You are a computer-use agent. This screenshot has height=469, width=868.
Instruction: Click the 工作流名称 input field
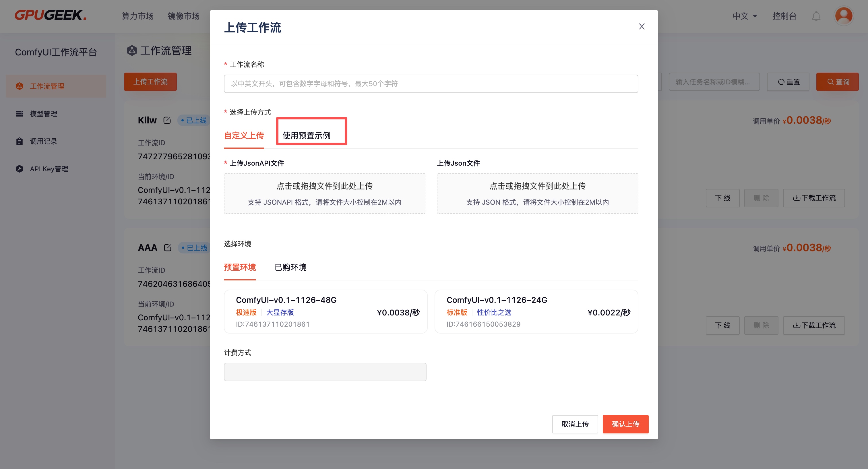pyautogui.click(x=431, y=84)
